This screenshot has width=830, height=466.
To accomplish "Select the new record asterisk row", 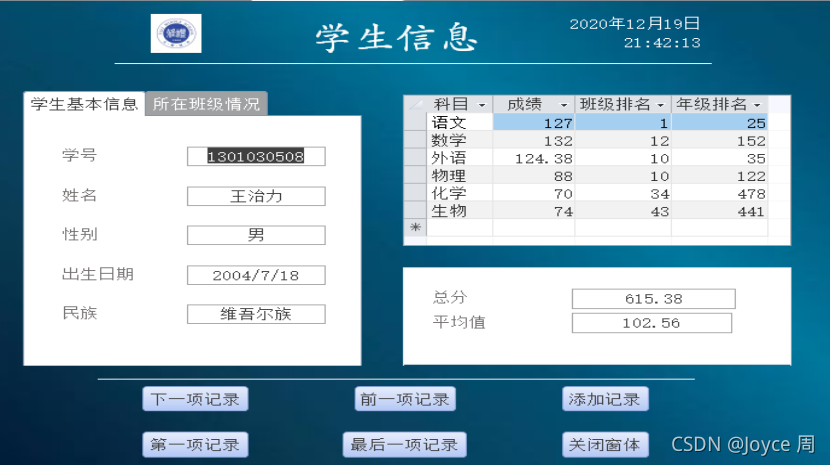I will [x=416, y=228].
